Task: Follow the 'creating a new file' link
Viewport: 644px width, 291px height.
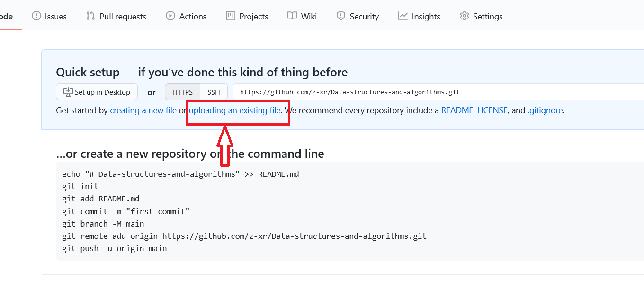Action: pos(143,110)
